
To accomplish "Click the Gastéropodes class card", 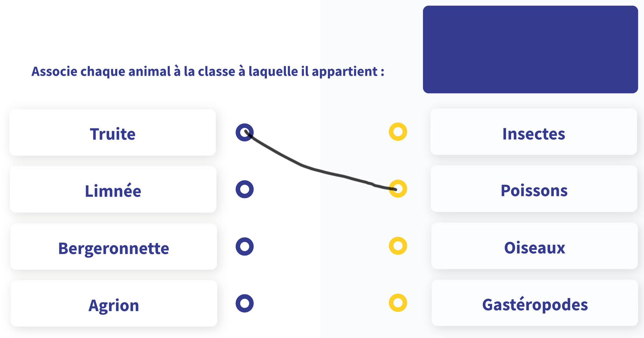I will pos(535,303).
